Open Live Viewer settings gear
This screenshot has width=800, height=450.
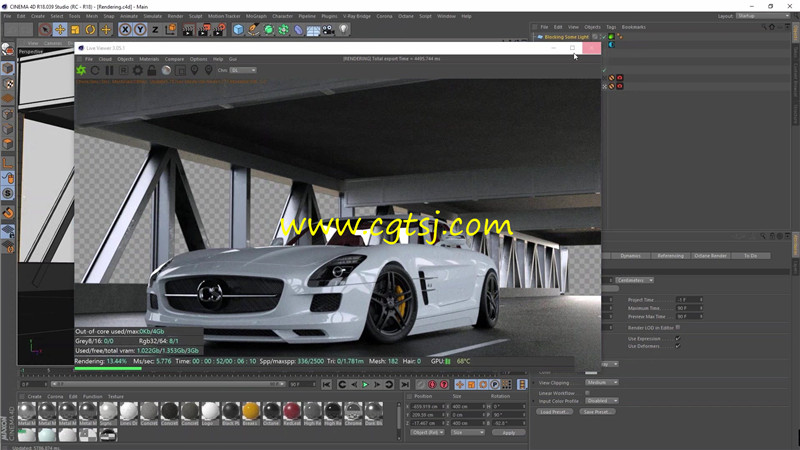tap(138, 70)
